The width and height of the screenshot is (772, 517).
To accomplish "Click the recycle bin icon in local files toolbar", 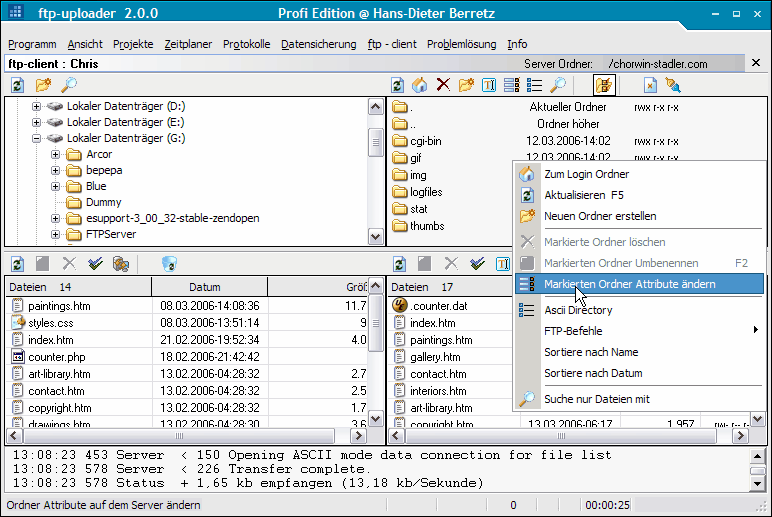I will (x=169, y=264).
